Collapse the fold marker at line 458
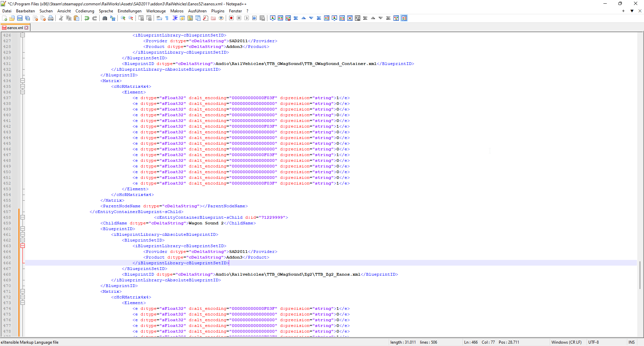The height and width of the screenshot is (346, 644). tap(22, 217)
